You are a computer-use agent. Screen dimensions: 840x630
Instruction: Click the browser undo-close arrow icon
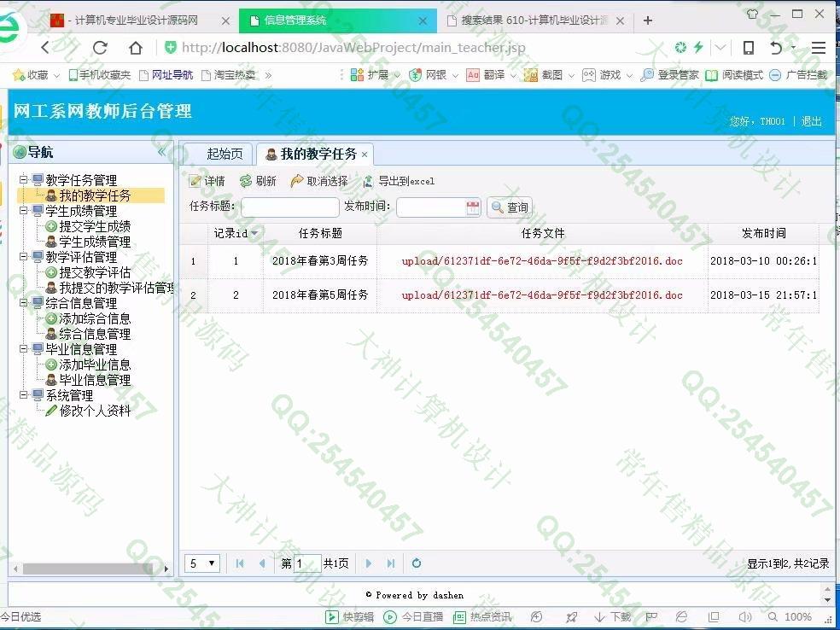click(776, 48)
